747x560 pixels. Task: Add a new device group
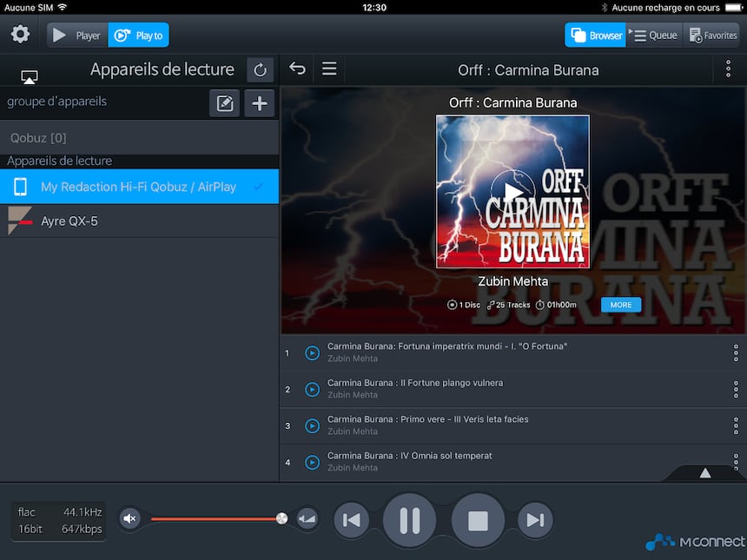pos(259,103)
